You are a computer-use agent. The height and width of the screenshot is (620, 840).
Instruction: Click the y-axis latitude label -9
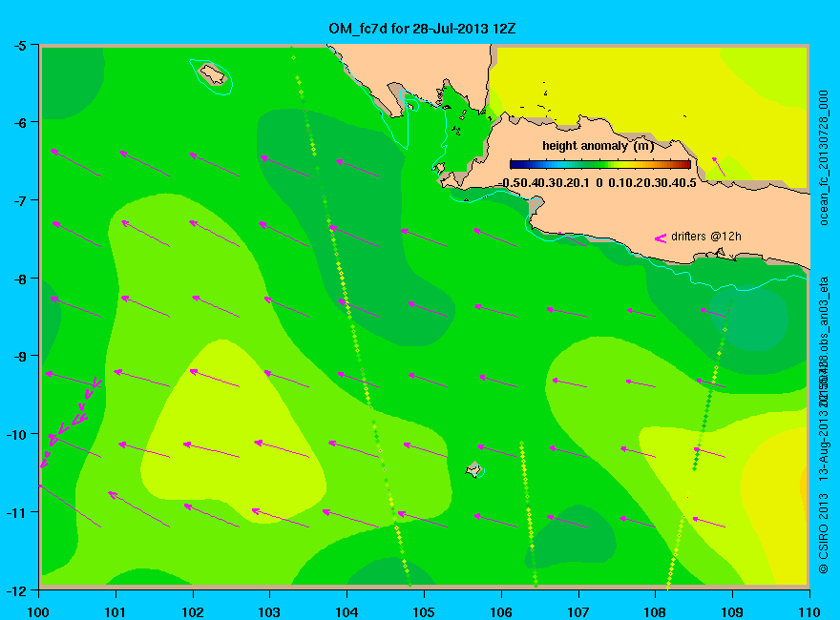coord(20,357)
